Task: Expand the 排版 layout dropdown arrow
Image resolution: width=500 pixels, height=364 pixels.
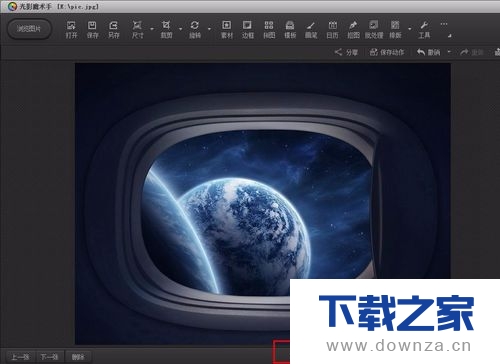Action: coord(410,29)
